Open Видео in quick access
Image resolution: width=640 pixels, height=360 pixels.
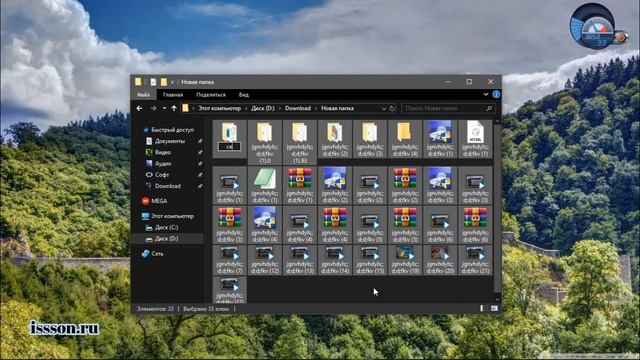click(158, 152)
